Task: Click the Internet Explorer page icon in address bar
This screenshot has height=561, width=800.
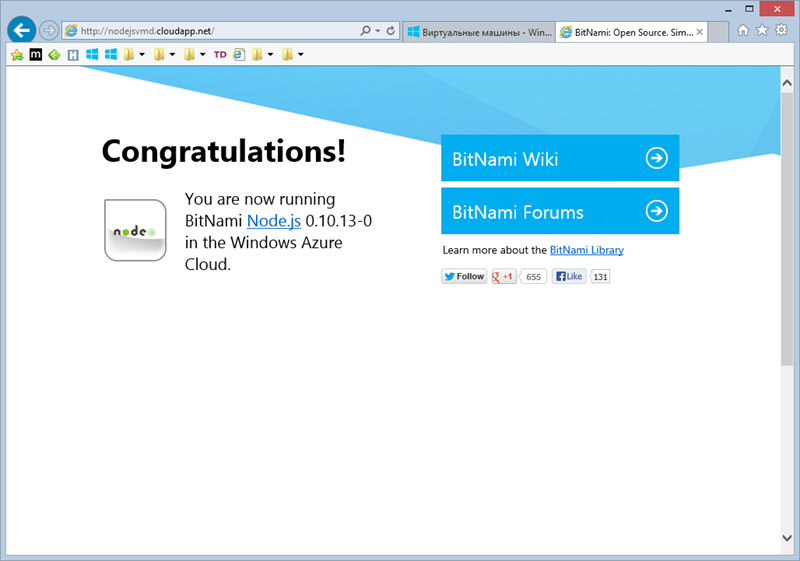Action: click(x=71, y=31)
